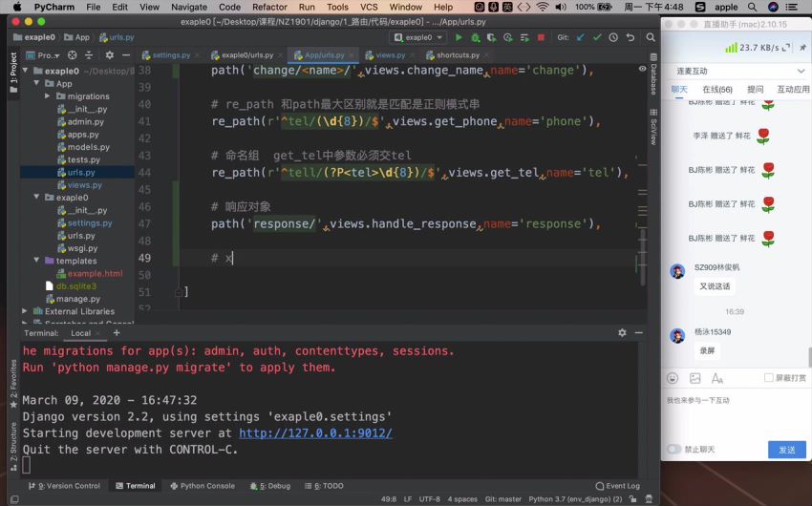Open the 127.0.0.1:9012 server link
This screenshot has height=506, width=812.
point(315,432)
